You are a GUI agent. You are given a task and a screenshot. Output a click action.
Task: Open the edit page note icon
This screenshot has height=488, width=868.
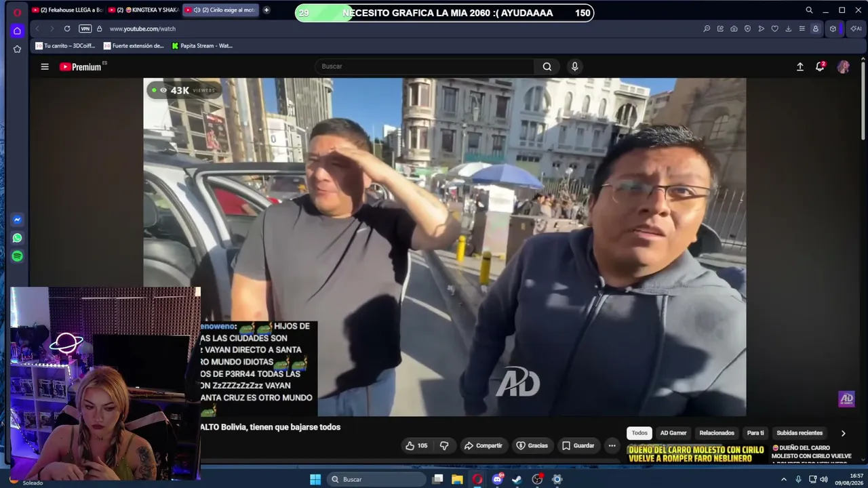click(x=720, y=28)
